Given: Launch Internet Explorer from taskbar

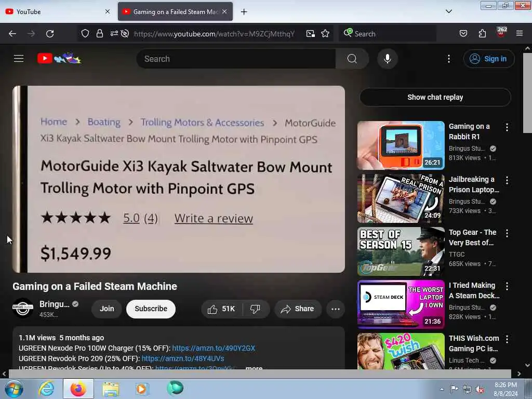Looking at the screenshot, I should coord(46,389).
